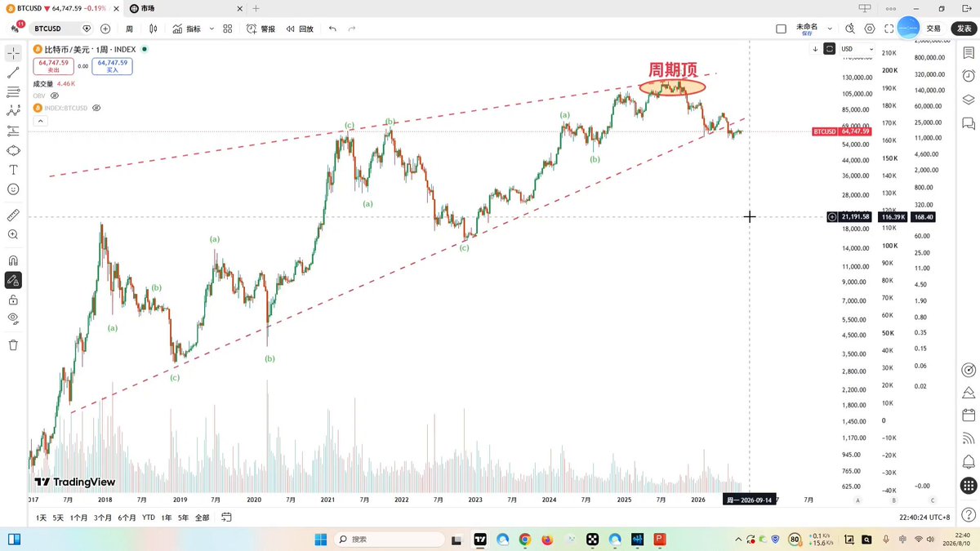Toggle magnet mode for drawings
The image size is (980, 551).
pyautogui.click(x=13, y=260)
